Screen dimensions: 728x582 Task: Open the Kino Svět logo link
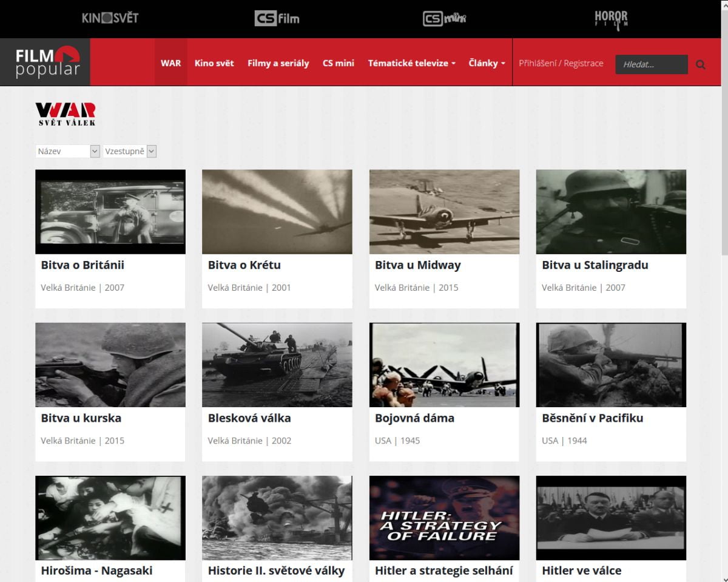[x=110, y=18]
